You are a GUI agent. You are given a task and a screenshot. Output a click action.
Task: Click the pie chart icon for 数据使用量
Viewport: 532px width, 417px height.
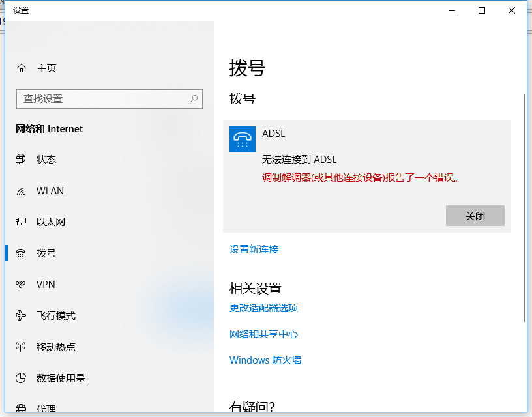[x=21, y=378]
